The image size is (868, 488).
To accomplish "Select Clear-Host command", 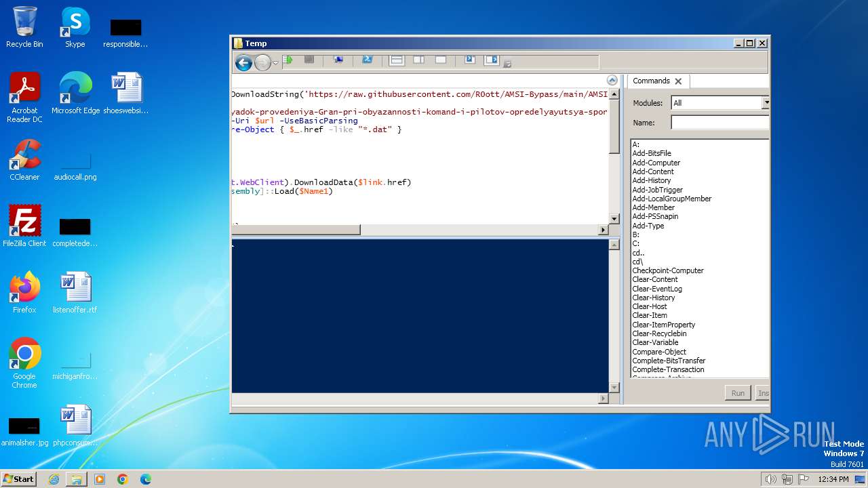I will pos(650,306).
